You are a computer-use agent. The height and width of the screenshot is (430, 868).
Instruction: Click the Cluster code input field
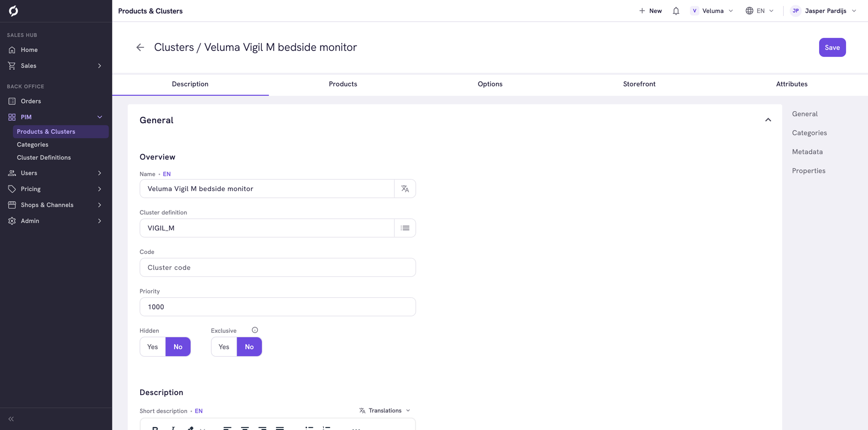278,267
